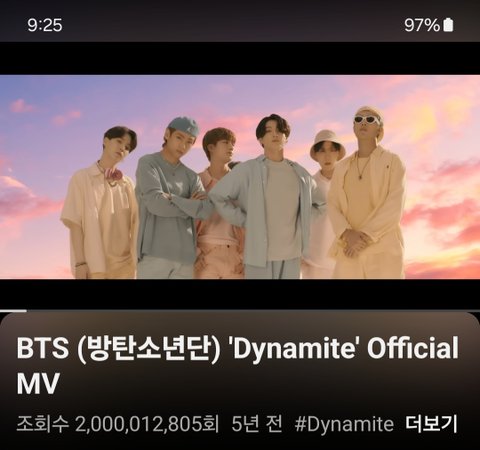Tap the 9:25 clock in status bar
480x450 pixels.
point(45,25)
